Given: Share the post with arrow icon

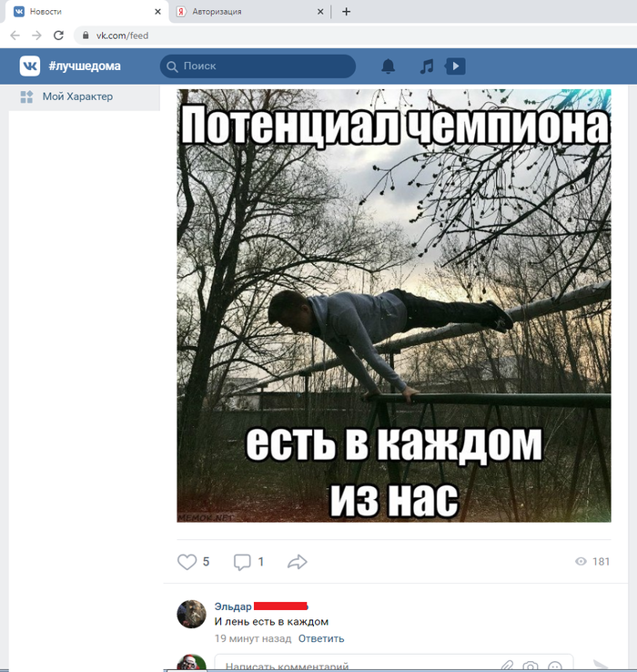Looking at the screenshot, I should [298, 562].
